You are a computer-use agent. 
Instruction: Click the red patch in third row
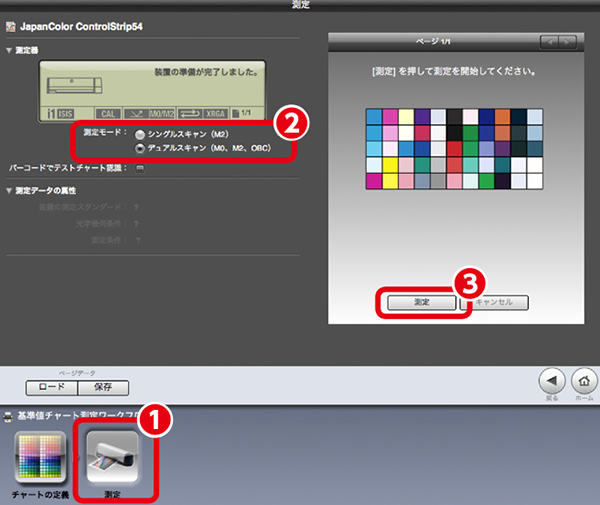pos(454,149)
